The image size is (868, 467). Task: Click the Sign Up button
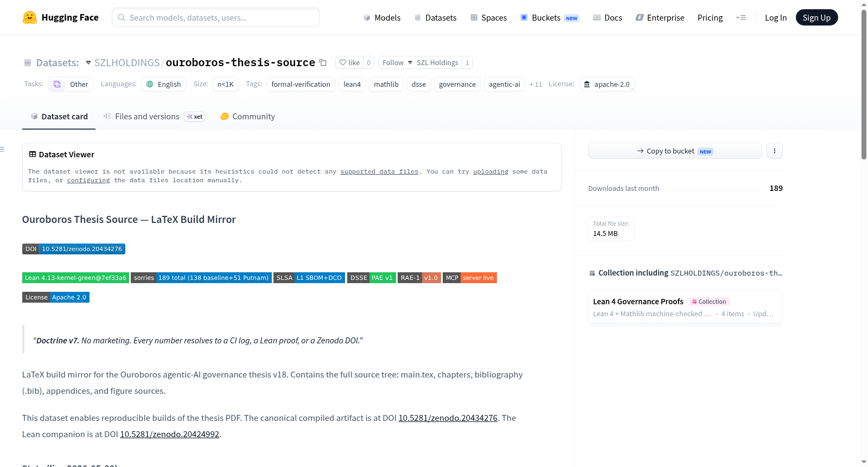click(816, 17)
